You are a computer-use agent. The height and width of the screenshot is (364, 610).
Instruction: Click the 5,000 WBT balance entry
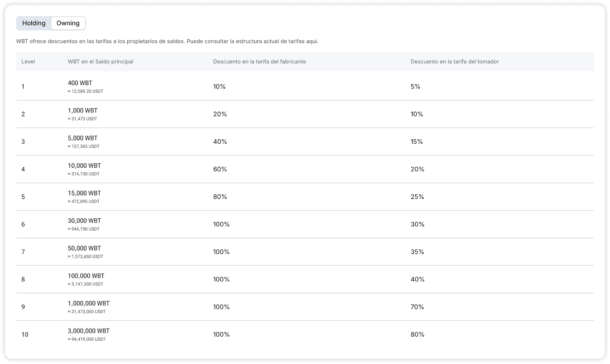pos(83,138)
